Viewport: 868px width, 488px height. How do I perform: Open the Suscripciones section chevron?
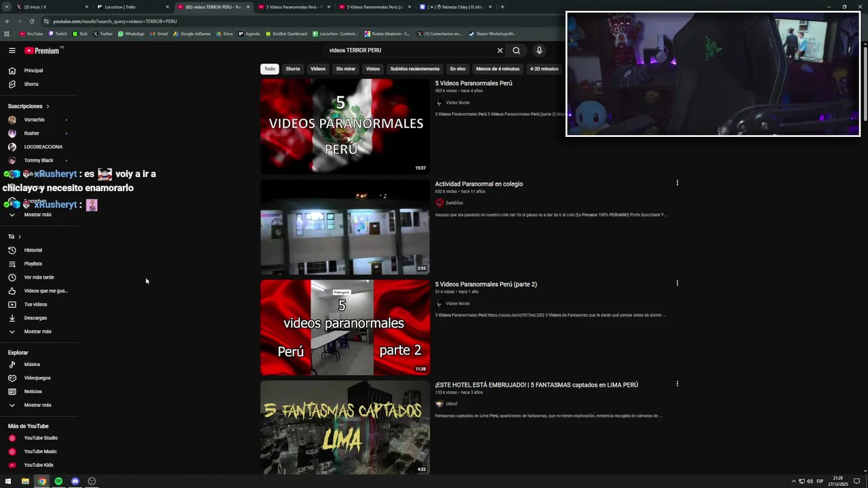[x=47, y=106]
